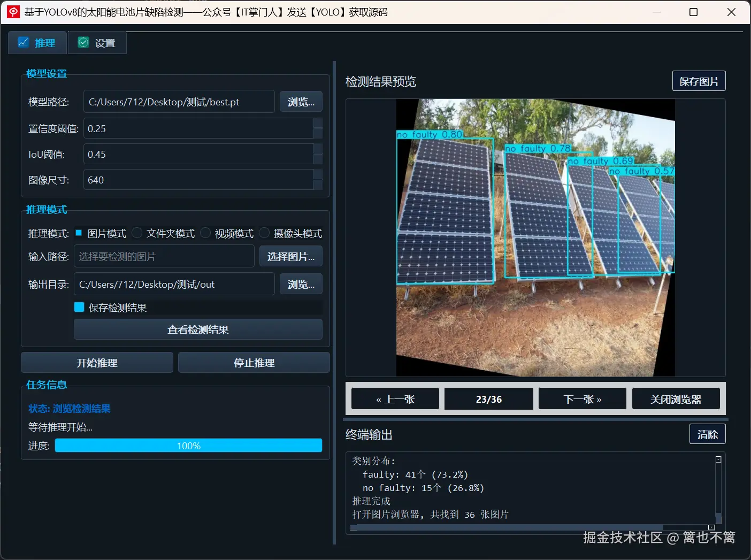Click the chart icon on 推理 tab
Image resolution: width=751 pixels, height=560 pixels.
point(24,42)
